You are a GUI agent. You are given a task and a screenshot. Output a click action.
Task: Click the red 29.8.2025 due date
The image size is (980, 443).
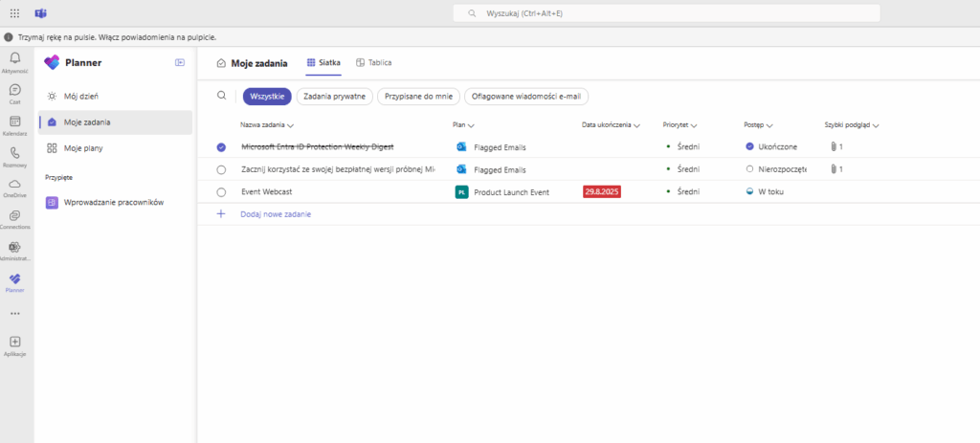pyautogui.click(x=602, y=192)
